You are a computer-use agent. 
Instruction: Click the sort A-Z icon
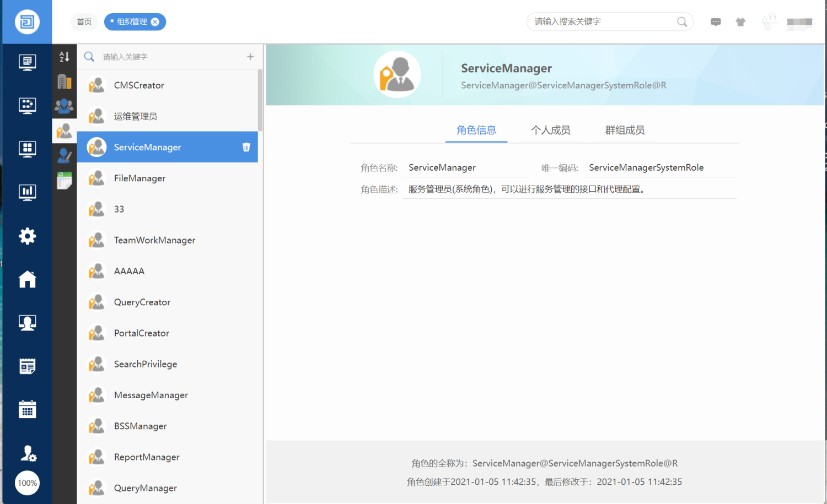coord(65,57)
